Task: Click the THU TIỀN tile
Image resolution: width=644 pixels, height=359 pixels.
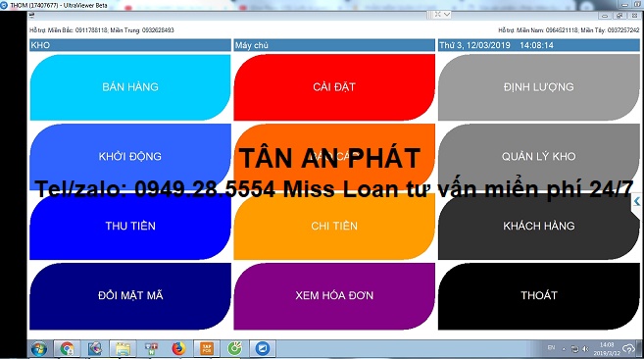Action: click(130, 227)
